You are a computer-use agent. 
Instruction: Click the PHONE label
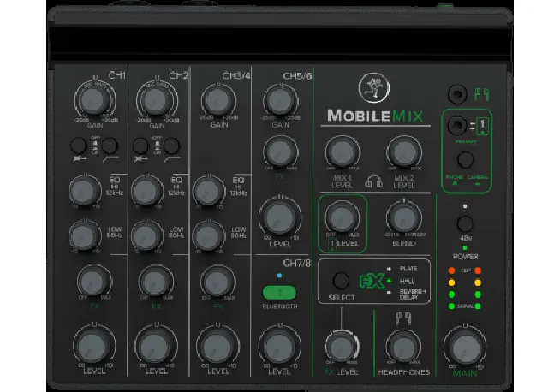click(x=455, y=177)
